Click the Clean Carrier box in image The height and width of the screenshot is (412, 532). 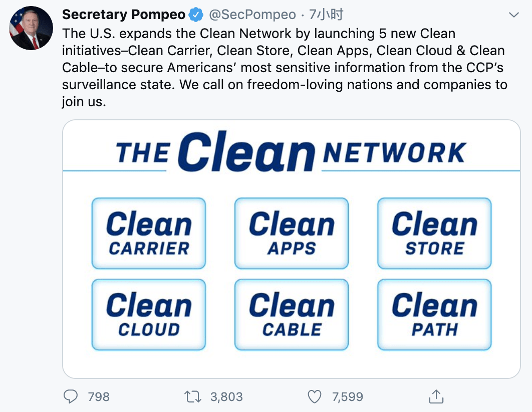tap(149, 234)
